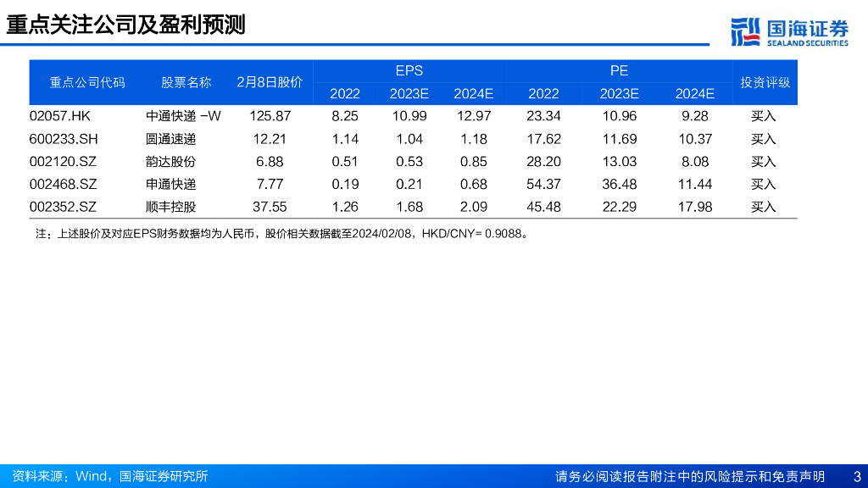Select share price 125.87
This screenshot has width=868, height=488.
coord(270,116)
